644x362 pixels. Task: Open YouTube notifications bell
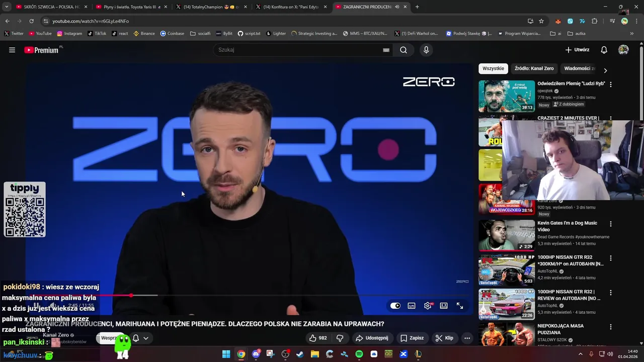(604, 50)
